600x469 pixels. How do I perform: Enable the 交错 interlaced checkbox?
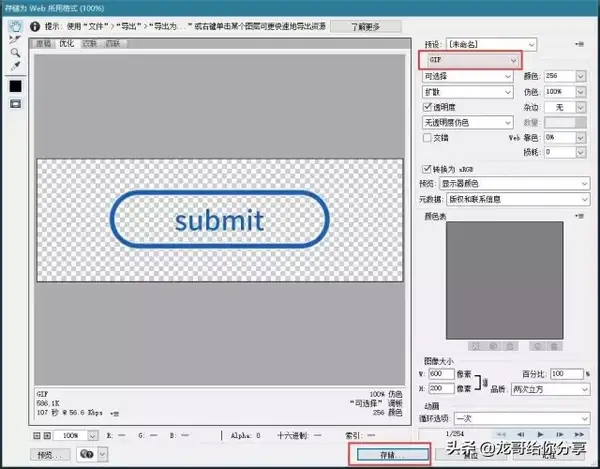[428, 137]
